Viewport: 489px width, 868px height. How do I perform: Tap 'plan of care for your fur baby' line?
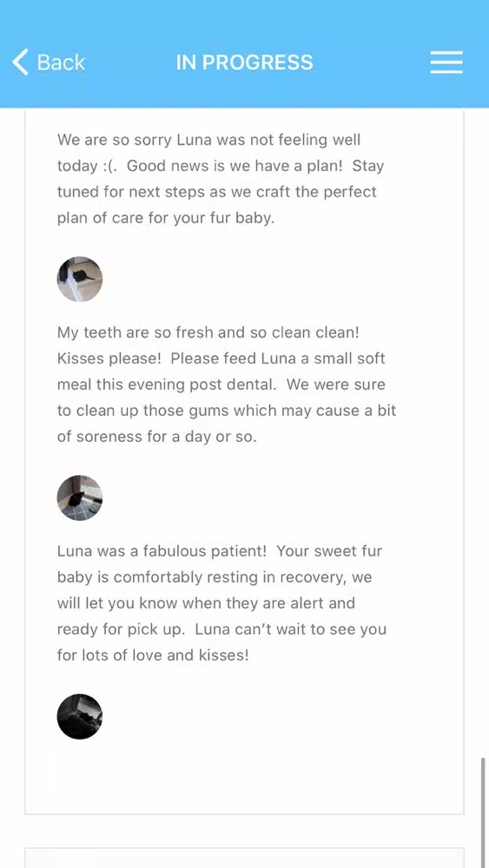click(x=166, y=218)
